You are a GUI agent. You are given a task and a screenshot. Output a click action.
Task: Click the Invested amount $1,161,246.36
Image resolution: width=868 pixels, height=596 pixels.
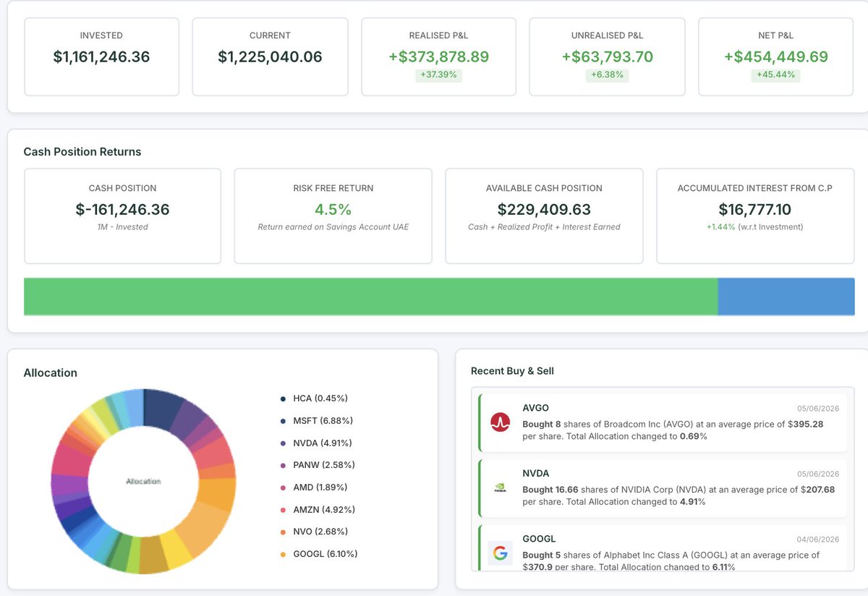[101, 57]
